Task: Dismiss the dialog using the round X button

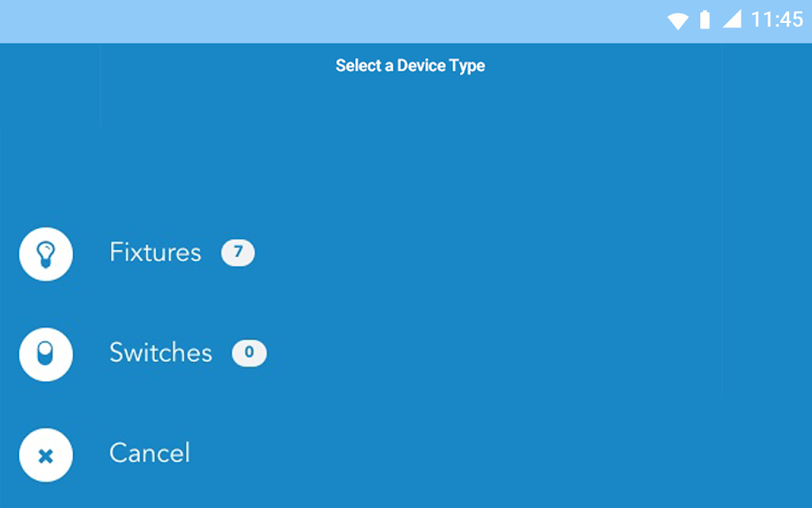Action: click(x=45, y=455)
